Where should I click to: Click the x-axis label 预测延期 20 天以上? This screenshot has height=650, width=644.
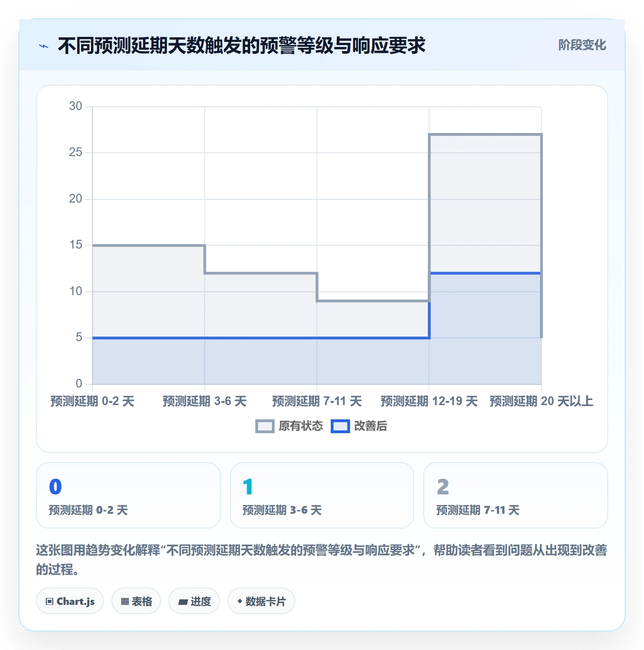coord(541,401)
